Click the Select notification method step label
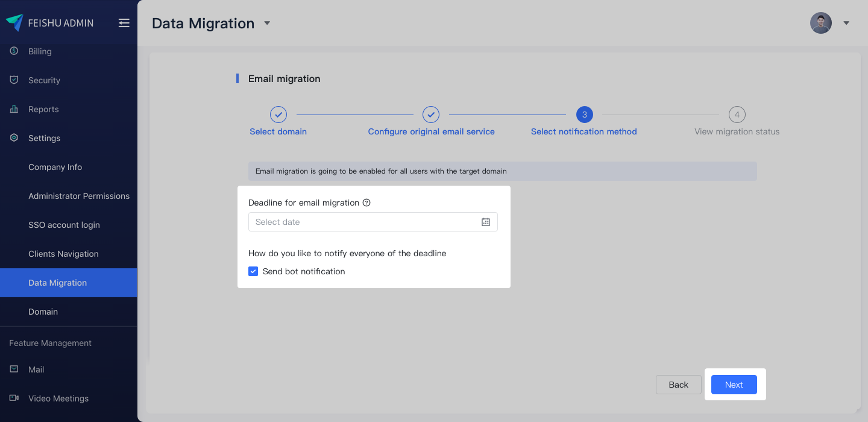The width and height of the screenshot is (868, 422). pos(584,131)
